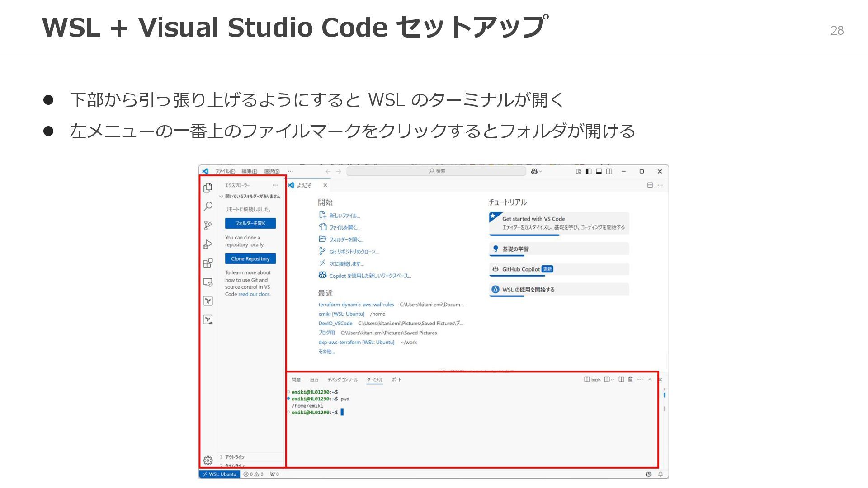Select the ターミナル panel tab
The height and width of the screenshot is (488, 868).
(375, 380)
